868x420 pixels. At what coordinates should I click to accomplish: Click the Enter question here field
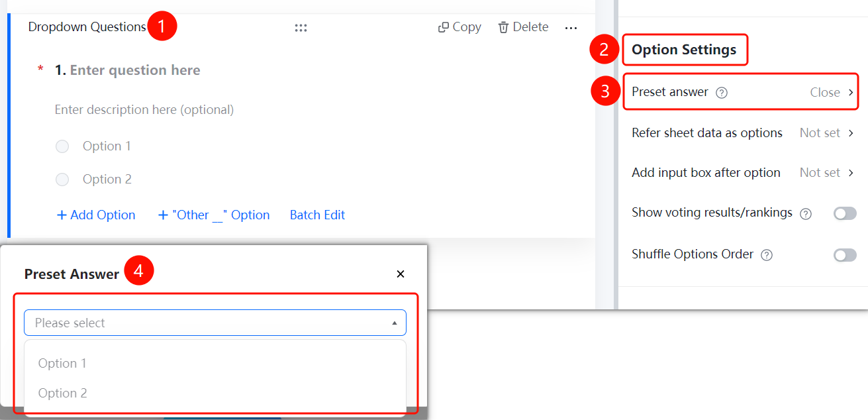135,70
